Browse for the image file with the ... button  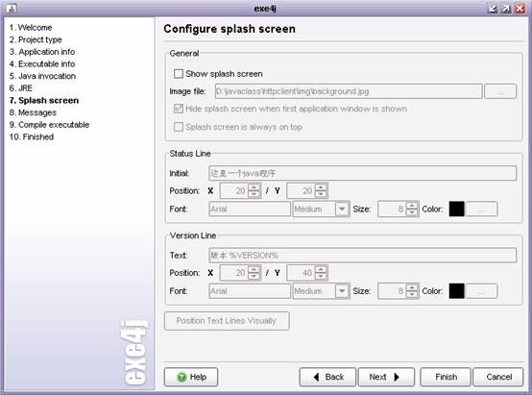[x=500, y=91]
